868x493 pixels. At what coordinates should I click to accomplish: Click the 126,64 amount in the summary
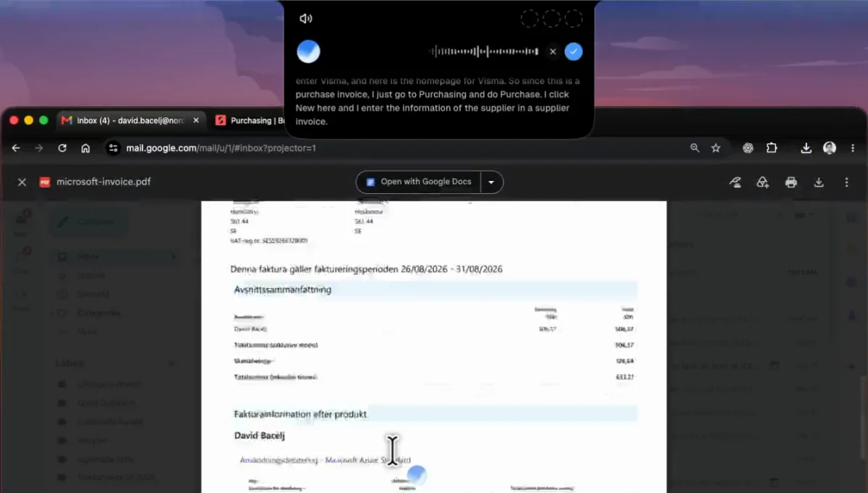tap(624, 361)
